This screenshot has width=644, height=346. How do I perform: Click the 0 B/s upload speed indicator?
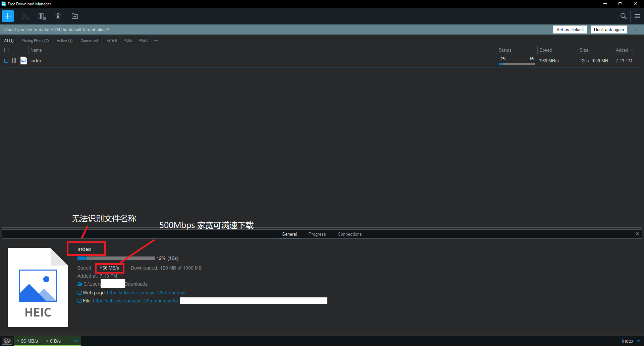tap(53, 341)
